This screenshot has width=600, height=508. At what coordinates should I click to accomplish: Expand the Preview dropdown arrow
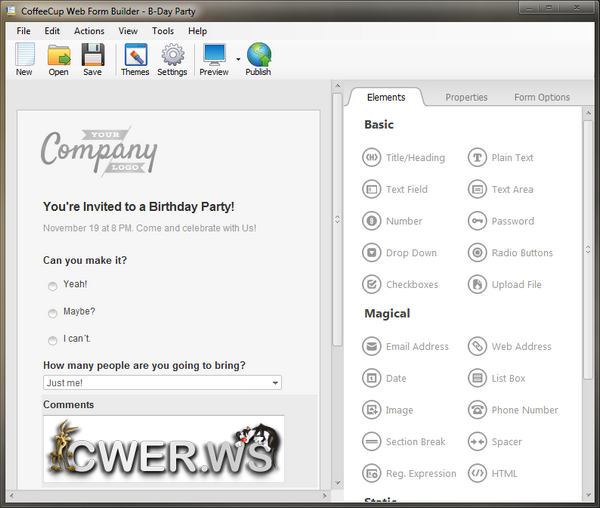pyautogui.click(x=238, y=59)
